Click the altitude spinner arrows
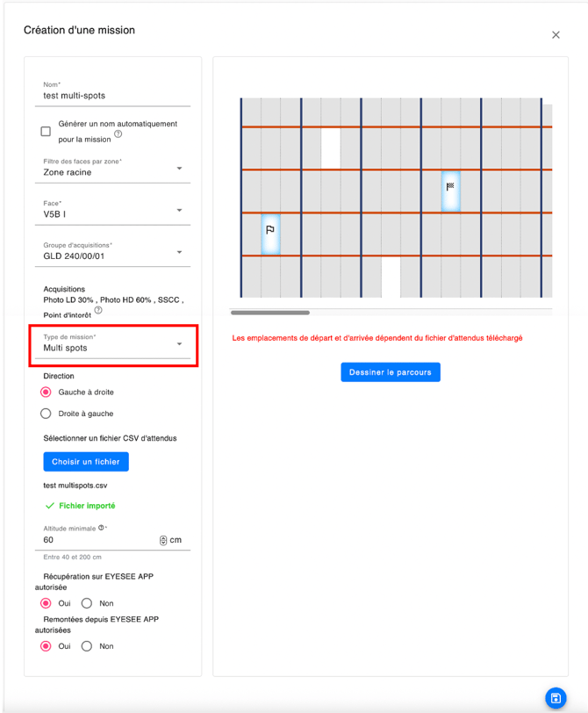Screen dimensions: 588x713 pos(163,540)
